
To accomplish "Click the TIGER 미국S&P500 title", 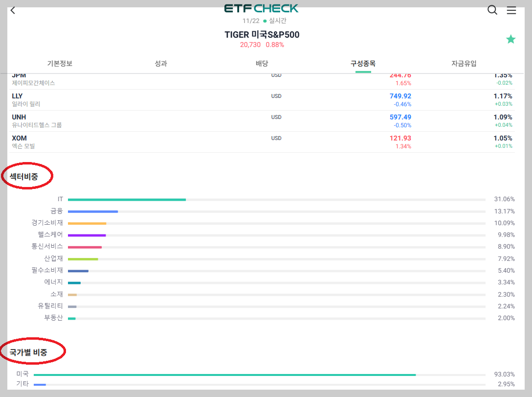I will (262, 35).
